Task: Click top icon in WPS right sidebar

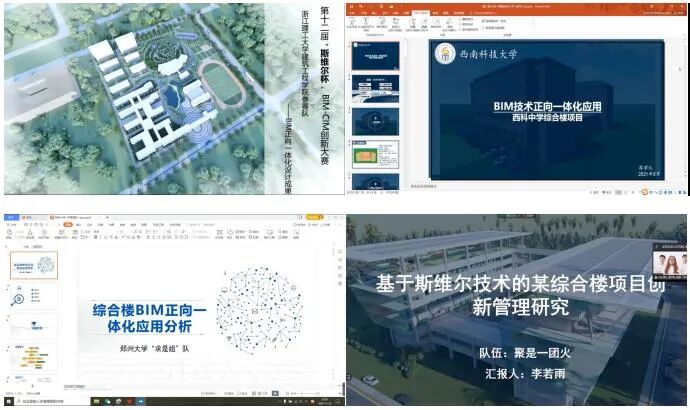Action: tap(340, 252)
